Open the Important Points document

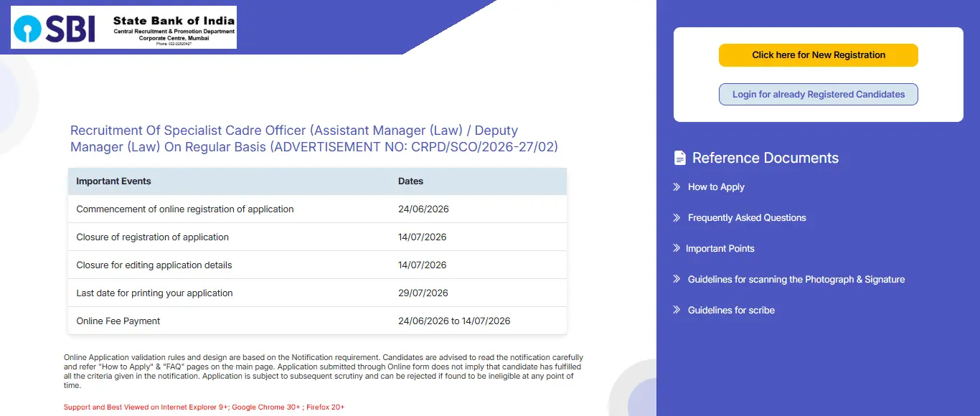[720, 249]
